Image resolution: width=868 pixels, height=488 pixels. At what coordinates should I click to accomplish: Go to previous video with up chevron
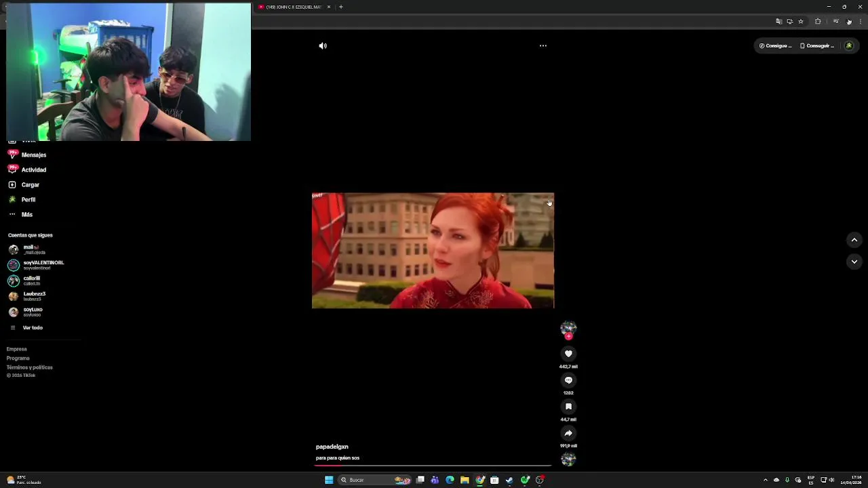(854, 240)
